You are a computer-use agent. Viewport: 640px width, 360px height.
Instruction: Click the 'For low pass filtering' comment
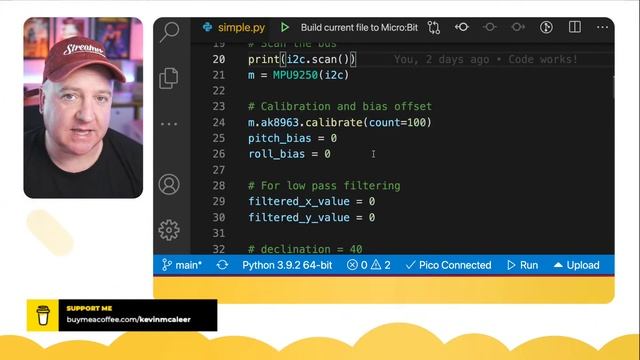[324, 186]
